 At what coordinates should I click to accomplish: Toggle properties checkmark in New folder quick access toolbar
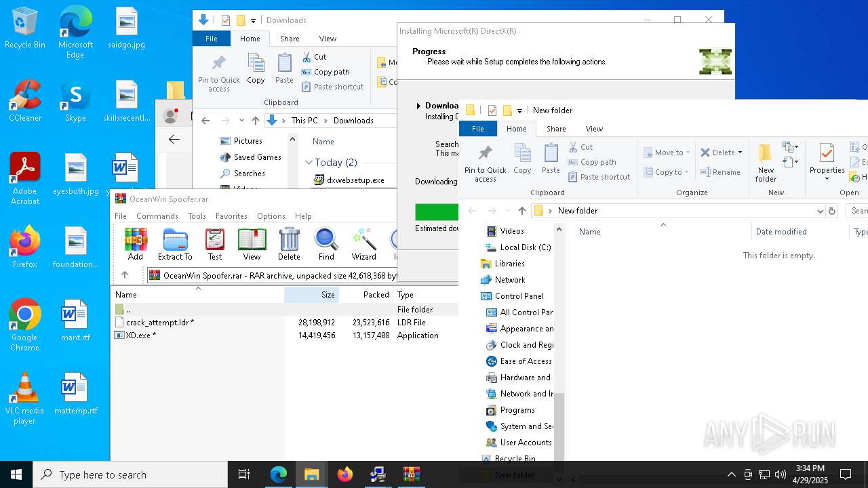[x=492, y=110]
